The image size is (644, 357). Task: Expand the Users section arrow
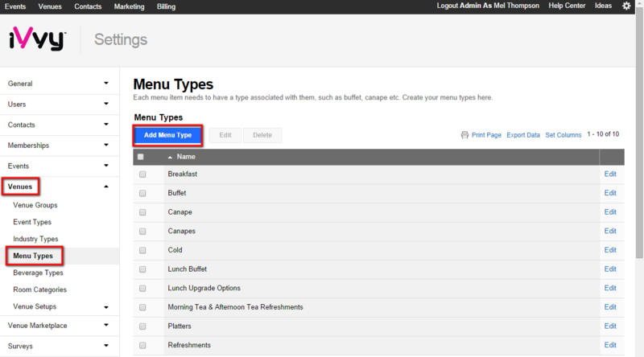[x=106, y=104]
